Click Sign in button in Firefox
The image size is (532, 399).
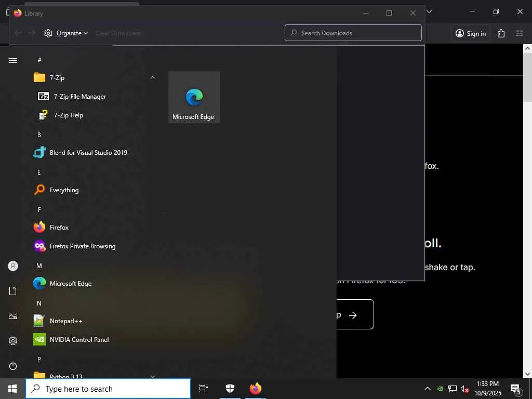click(x=471, y=33)
